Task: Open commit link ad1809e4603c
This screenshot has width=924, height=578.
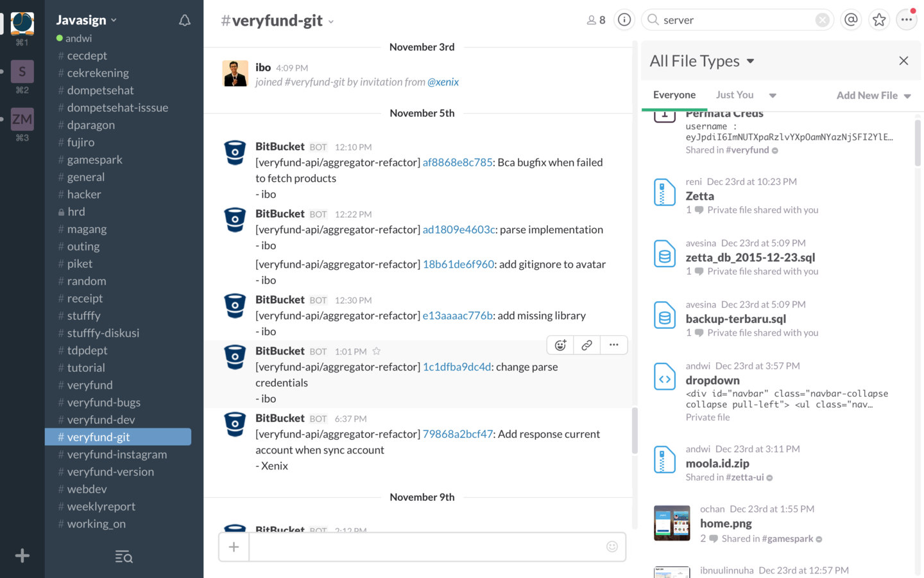Action: [459, 229]
